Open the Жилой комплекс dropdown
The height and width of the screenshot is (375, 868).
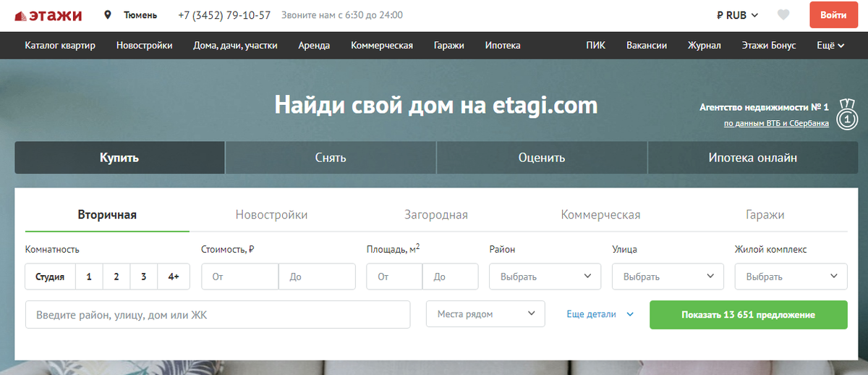point(791,277)
